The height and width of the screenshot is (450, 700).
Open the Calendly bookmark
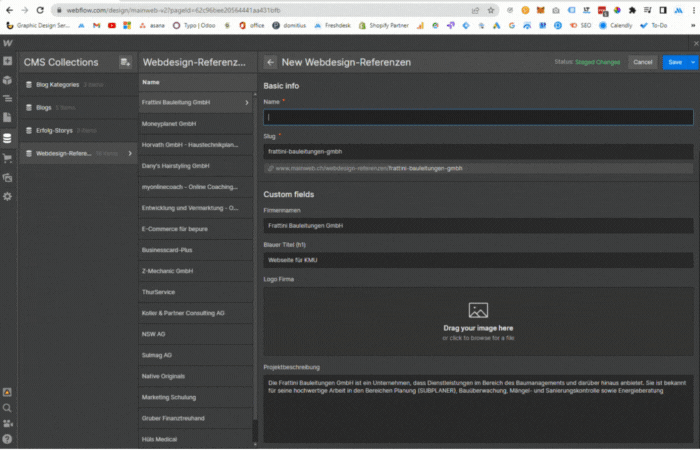[616, 26]
